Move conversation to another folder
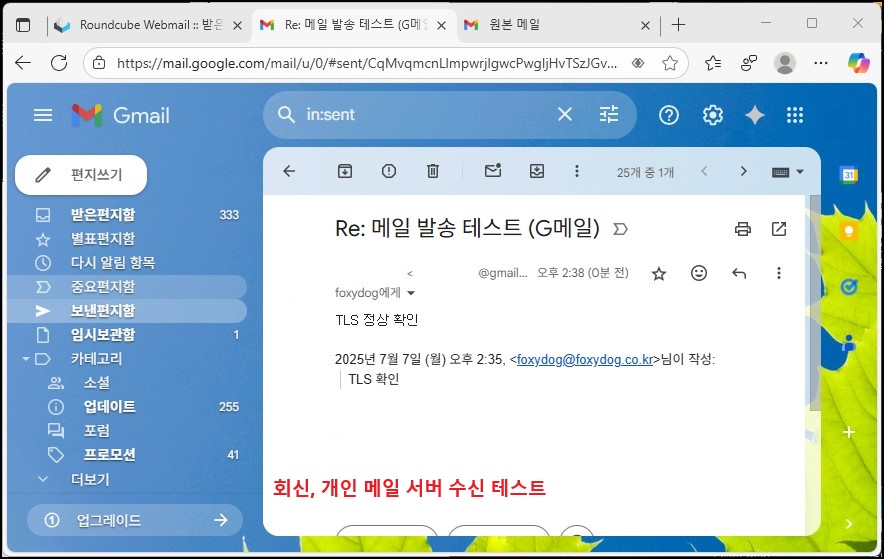884x559 pixels. pos(537,171)
